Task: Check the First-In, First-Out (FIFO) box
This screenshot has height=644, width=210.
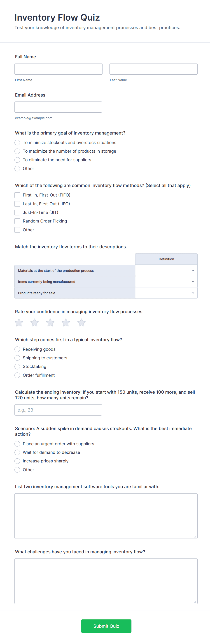Action: pyautogui.click(x=17, y=195)
